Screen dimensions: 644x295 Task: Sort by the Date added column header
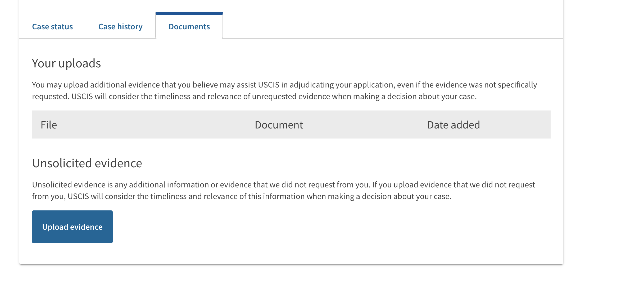coord(453,125)
